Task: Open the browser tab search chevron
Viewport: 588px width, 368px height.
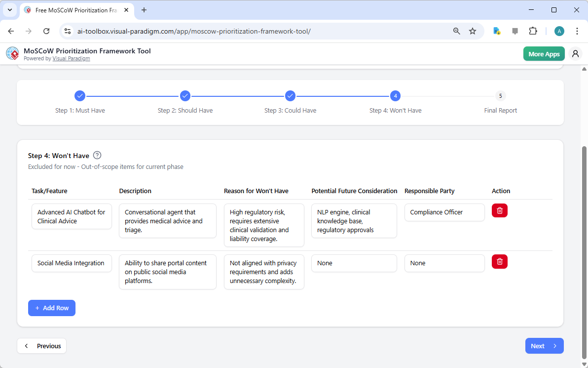Action: pos(10,10)
